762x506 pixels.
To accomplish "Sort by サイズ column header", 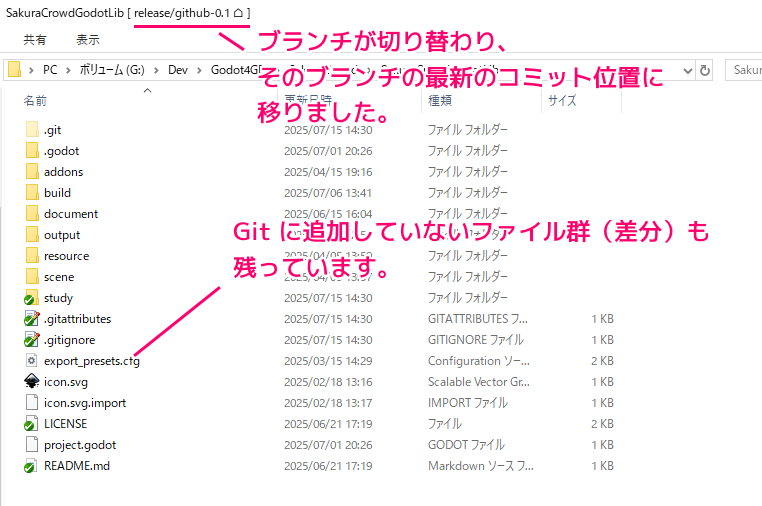I will tap(561, 101).
